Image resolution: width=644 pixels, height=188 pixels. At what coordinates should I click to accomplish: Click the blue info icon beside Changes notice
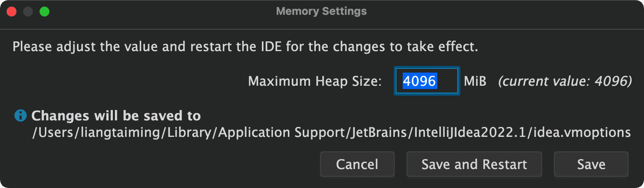20,116
